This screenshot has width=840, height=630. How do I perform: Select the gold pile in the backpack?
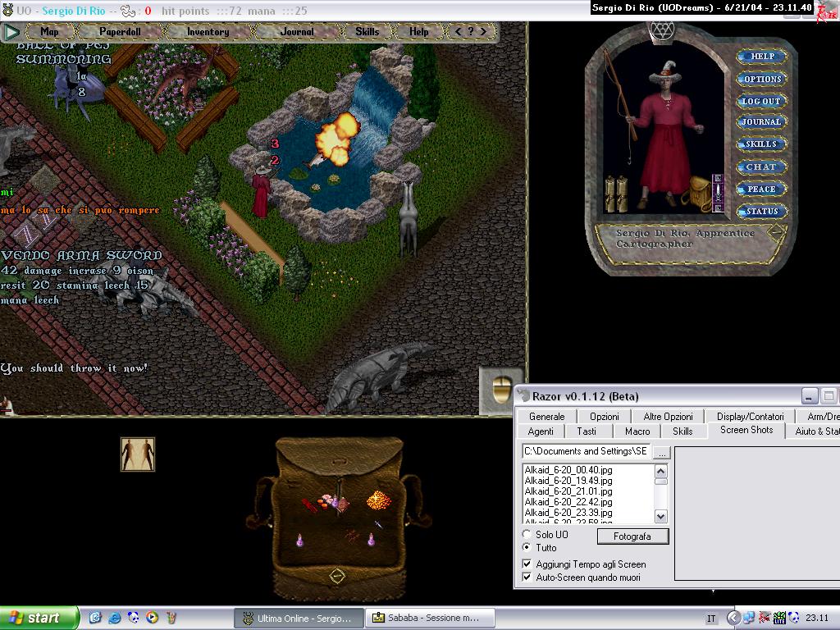[377, 500]
